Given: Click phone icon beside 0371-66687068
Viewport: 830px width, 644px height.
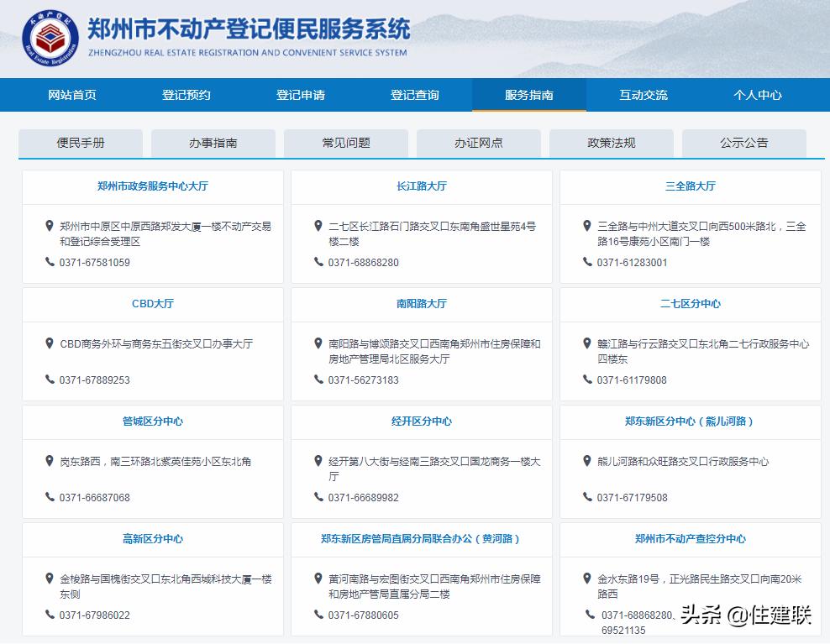Looking at the screenshot, I should tap(50, 497).
